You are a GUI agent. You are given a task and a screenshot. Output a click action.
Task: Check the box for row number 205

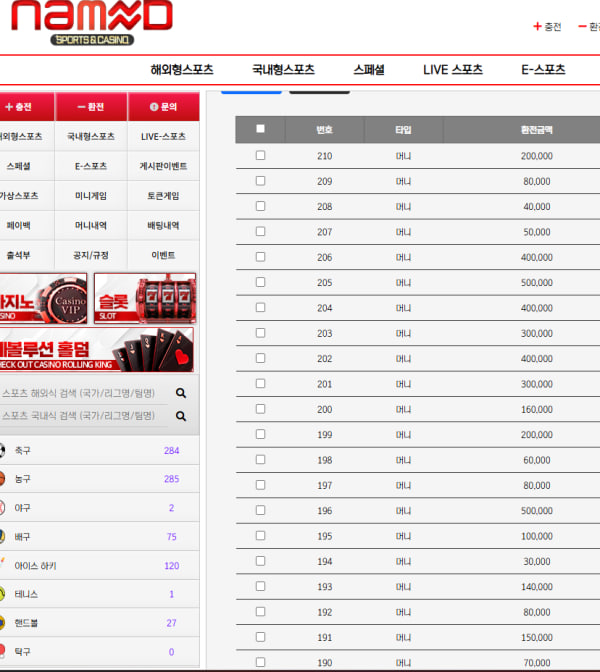(260, 282)
